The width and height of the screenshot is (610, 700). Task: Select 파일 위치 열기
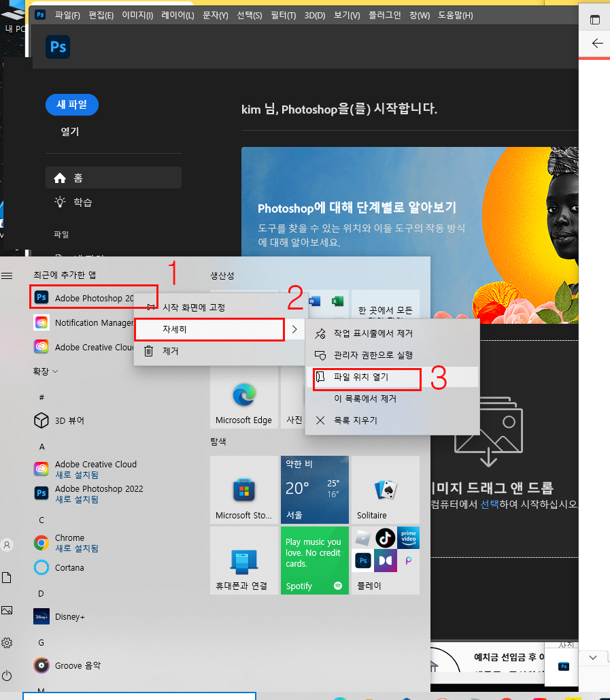392,377
